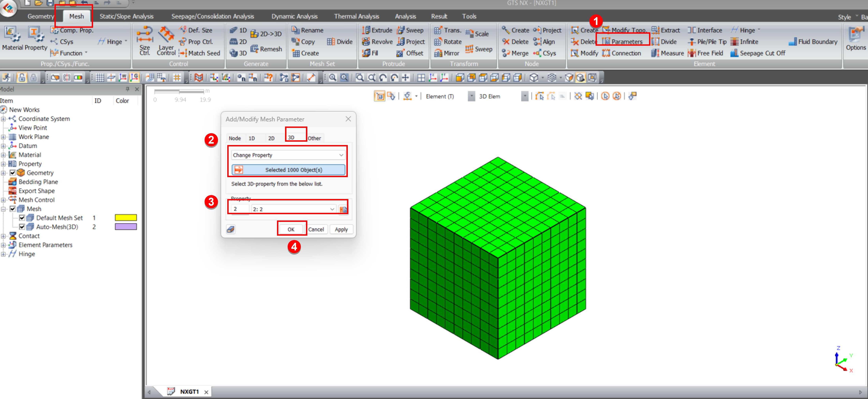Click the Fluid Boundary tool
868x399 pixels.
click(813, 42)
